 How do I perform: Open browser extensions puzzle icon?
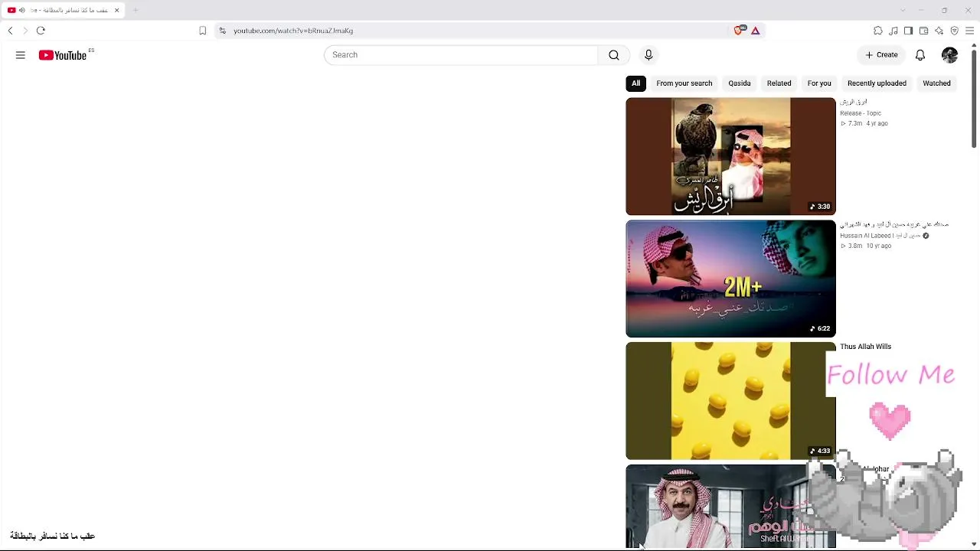click(x=878, y=31)
